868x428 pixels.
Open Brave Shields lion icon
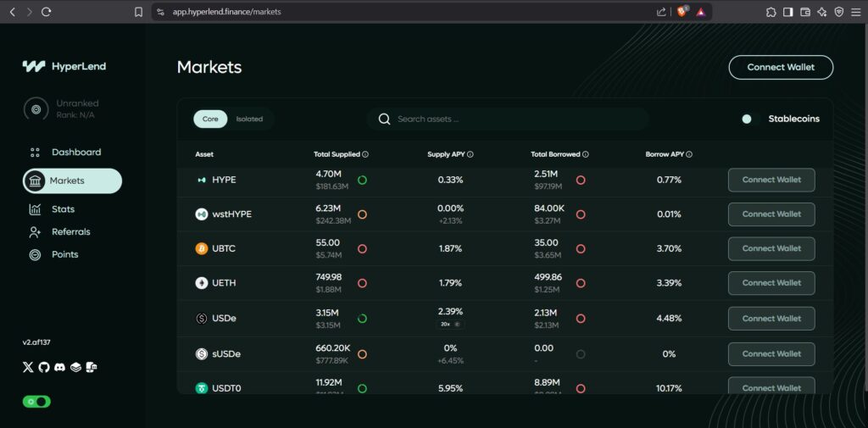tap(682, 12)
